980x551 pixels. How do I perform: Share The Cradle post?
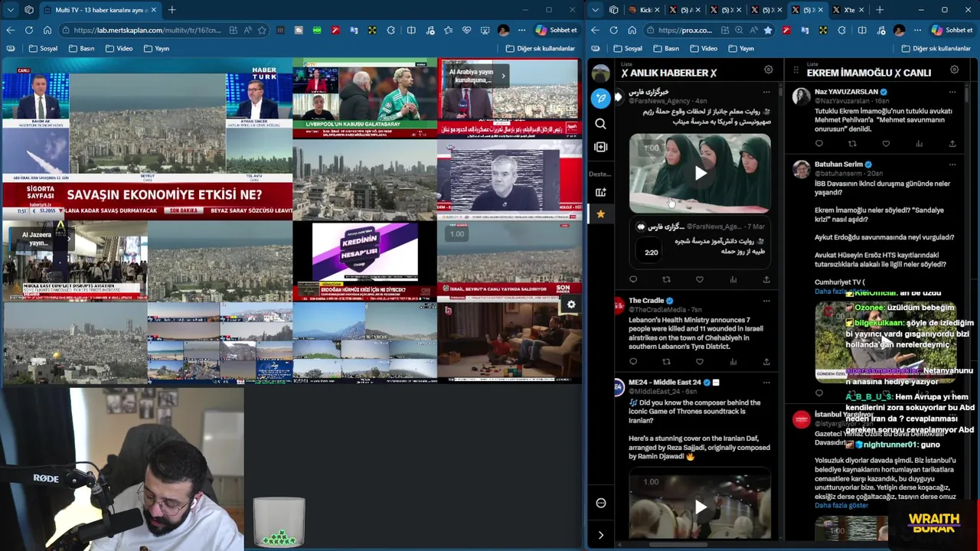[766, 361]
